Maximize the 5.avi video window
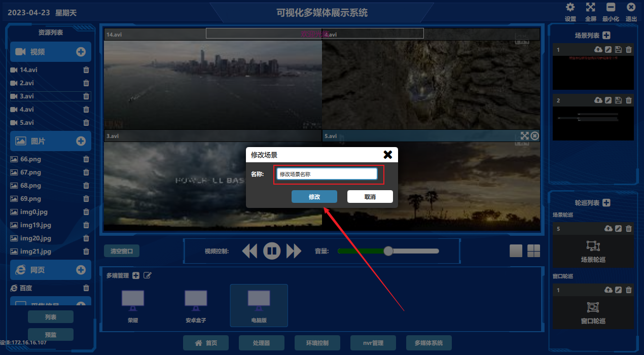 click(x=525, y=136)
